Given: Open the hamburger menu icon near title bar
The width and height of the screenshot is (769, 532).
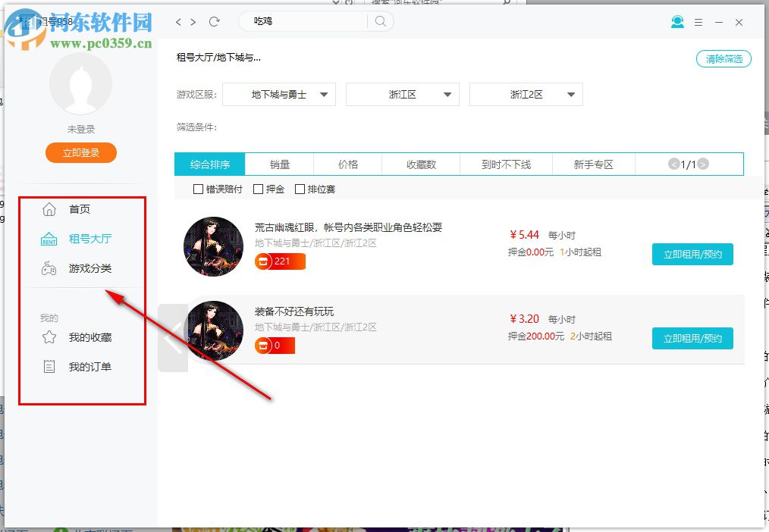Looking at the screenshot, I should 698,22.
